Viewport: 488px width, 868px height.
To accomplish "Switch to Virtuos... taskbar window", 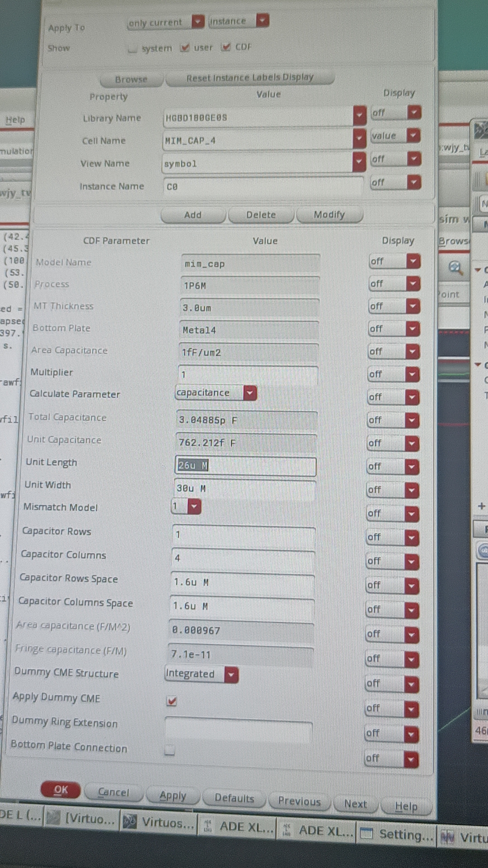I will pyautogui.click(x=159, y=822).
